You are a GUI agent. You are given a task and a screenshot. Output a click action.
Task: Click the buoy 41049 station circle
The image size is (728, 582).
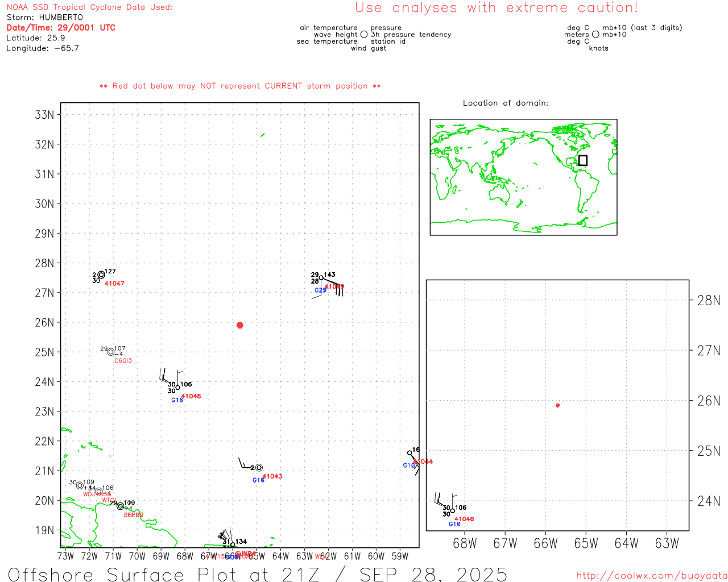(x=321, y=278)
